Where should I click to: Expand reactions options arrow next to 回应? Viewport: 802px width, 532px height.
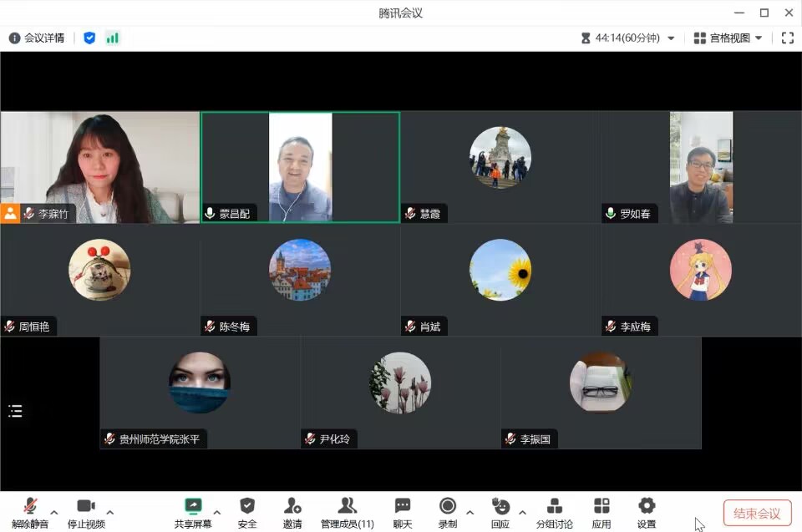click(522, 512)
